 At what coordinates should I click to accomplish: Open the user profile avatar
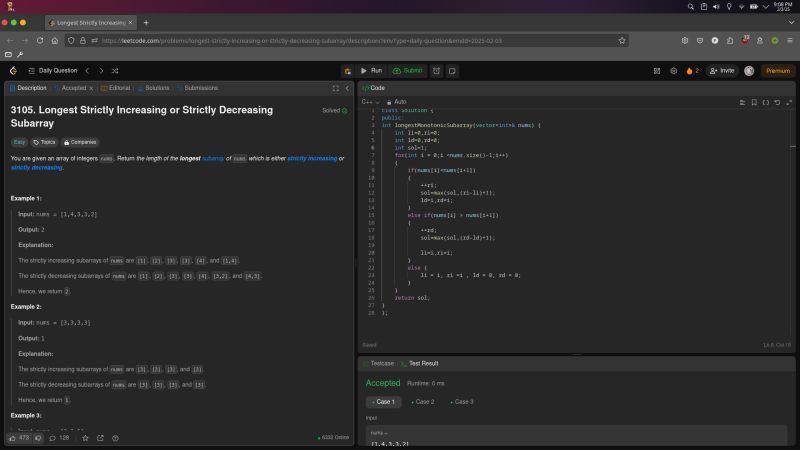[749, 71]
